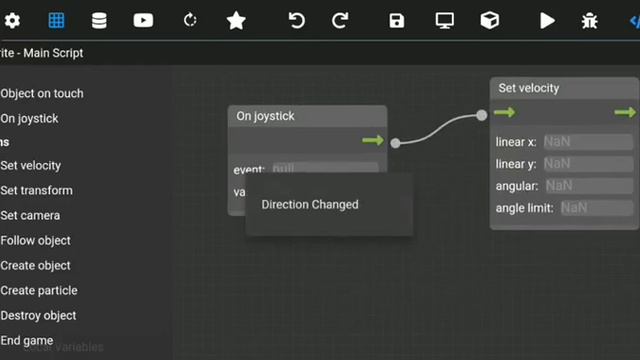Viewport: 640px width, 360px height.
Task: Select Set velocity in sidebar list
Action: [31, 166]
